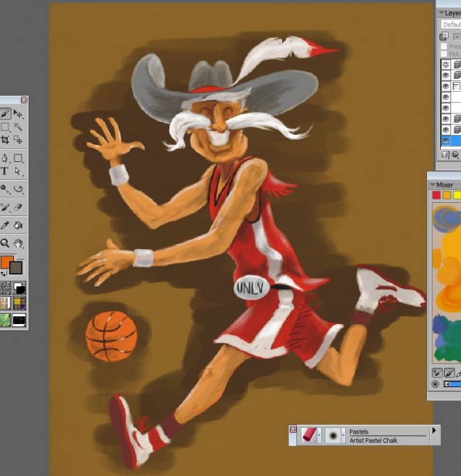Close the toolbox palette

click(24, 100)
